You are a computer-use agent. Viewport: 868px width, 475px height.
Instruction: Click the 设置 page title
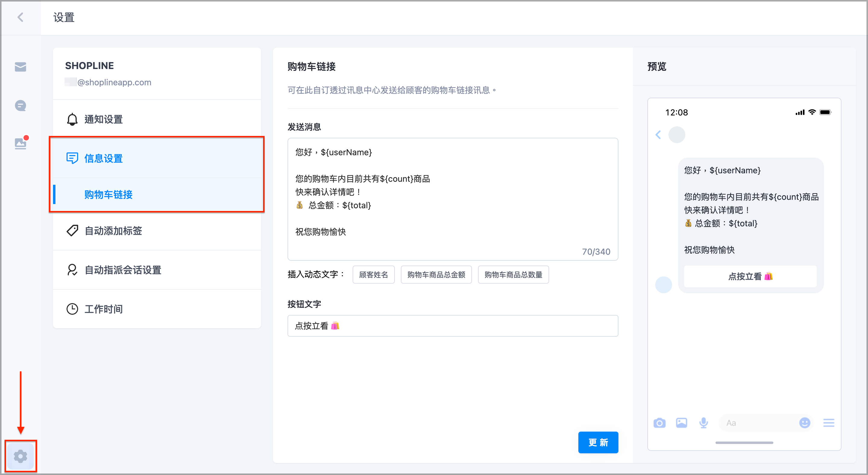pyautogui.click(x=64, y=17)
